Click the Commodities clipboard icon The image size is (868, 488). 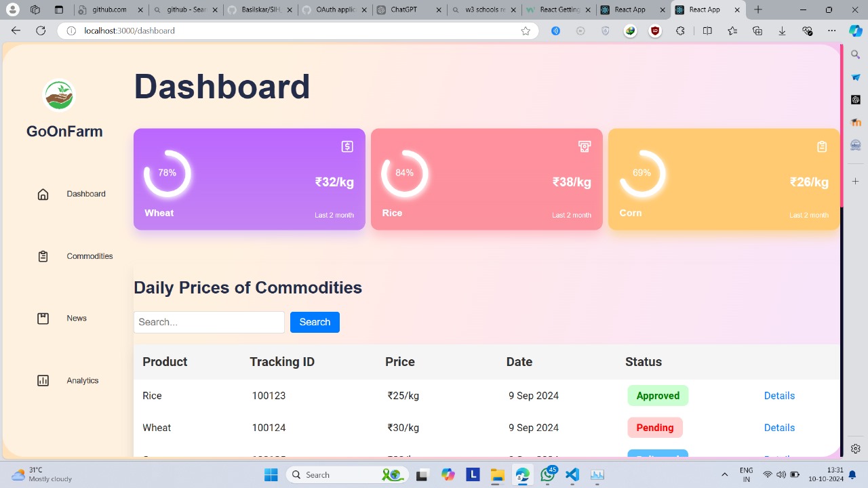click(x=43, y=256)
